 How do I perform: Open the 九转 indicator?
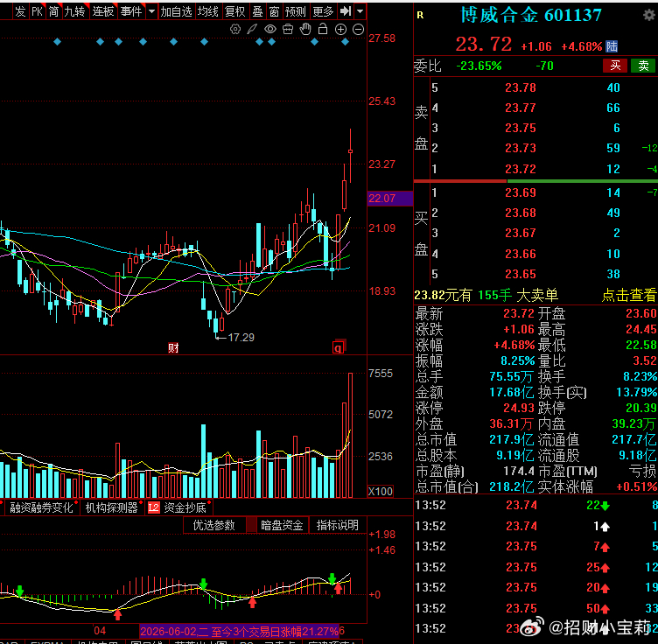pos(74,11)
